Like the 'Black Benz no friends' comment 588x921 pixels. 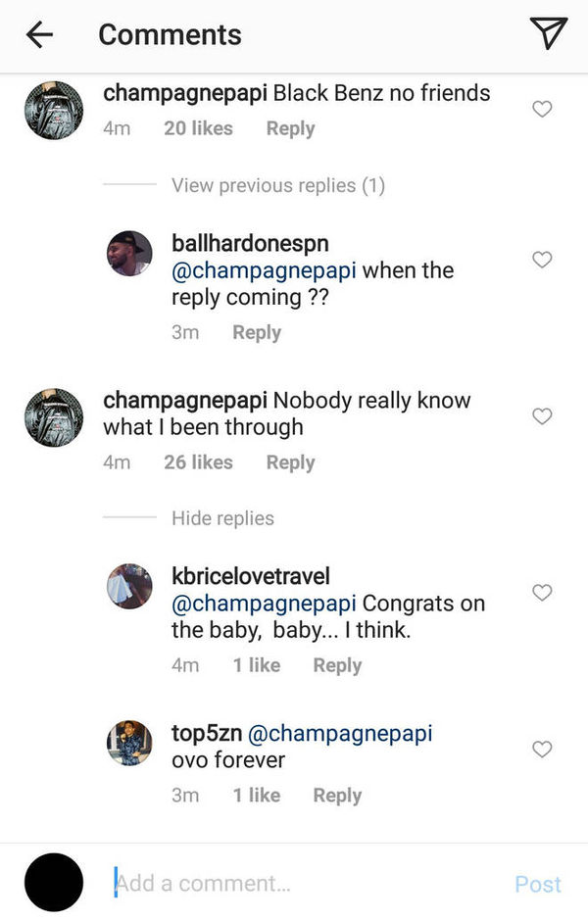point(542,109)
